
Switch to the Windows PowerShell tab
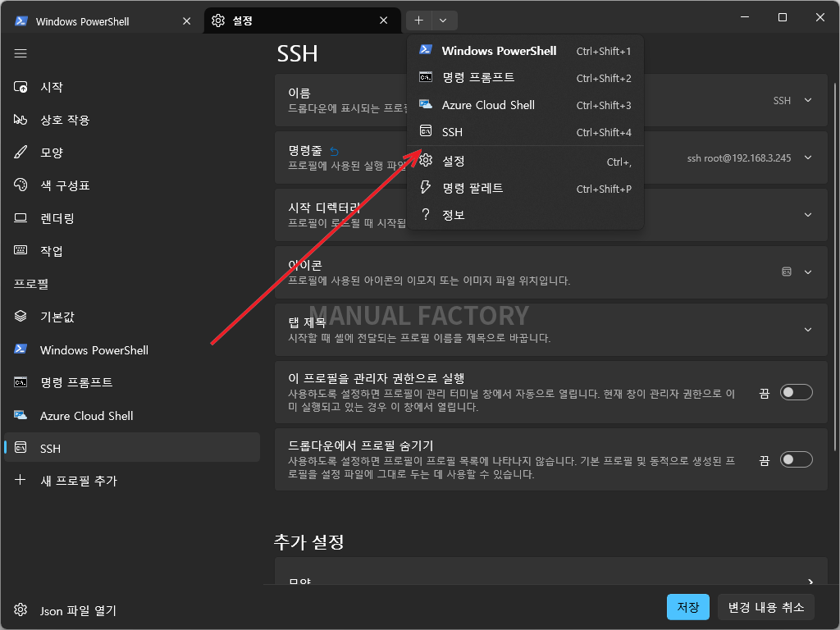102,21
